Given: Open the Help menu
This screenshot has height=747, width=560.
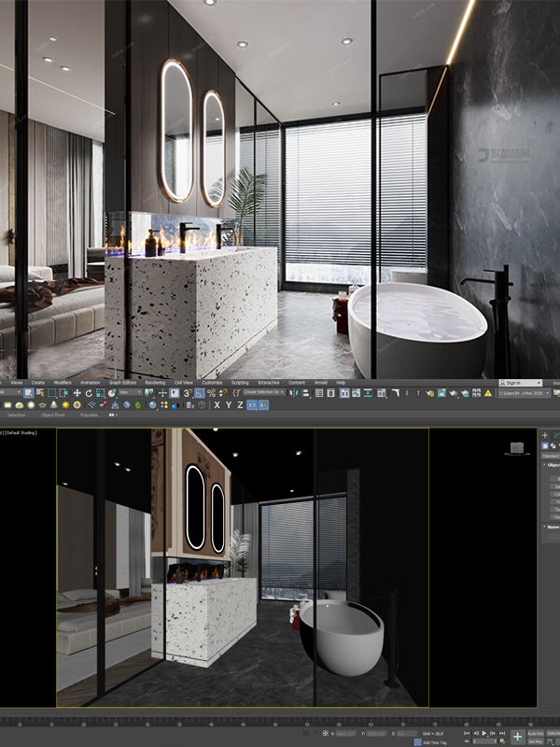Looking at the screenshot, I should click(x=341, y=383).
